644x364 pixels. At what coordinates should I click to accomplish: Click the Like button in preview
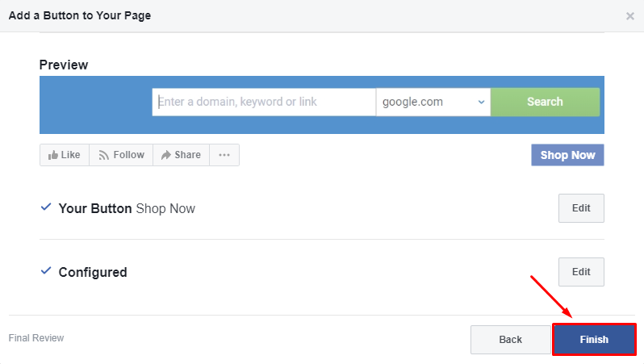coord(65,155)
